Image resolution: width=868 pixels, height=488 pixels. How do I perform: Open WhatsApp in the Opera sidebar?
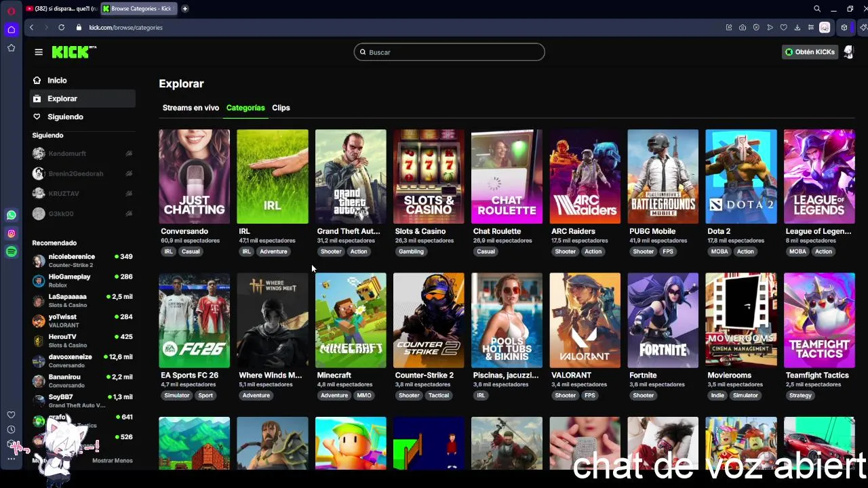11,215
